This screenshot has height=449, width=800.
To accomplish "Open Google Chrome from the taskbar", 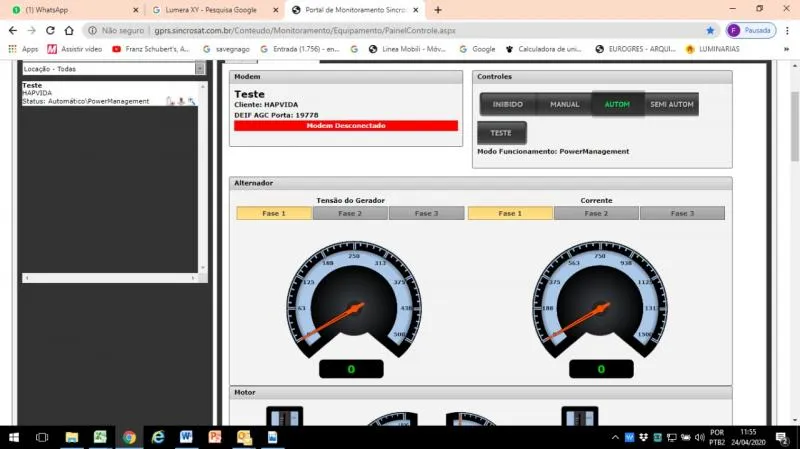I will 129,437.
